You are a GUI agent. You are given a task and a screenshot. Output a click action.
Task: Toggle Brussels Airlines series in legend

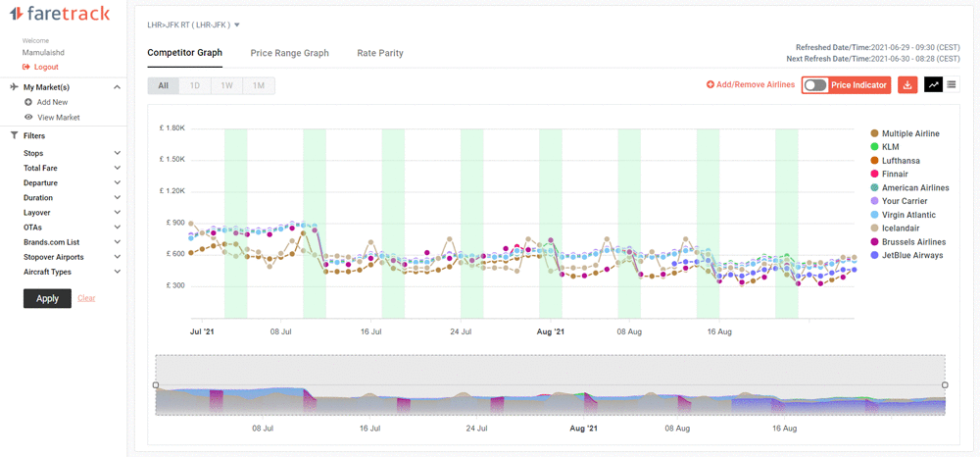tap(908, 242)
